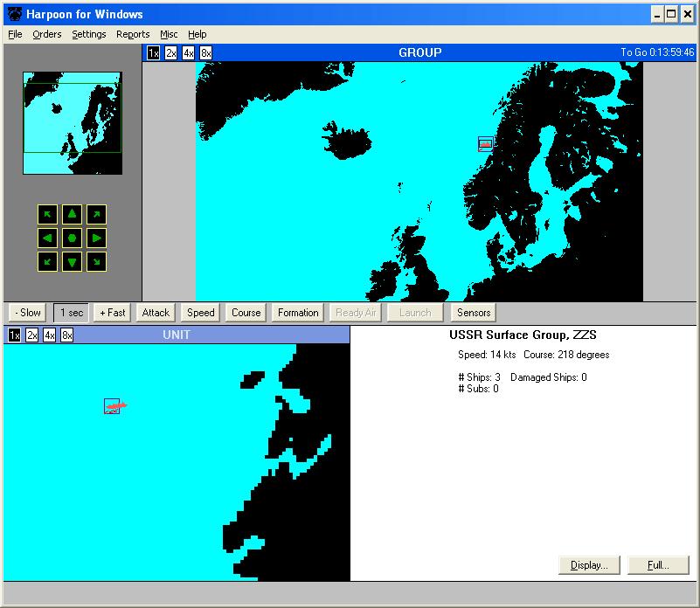700x608 pixels.
Task: Open the Formation editor button
Action: 298,313
